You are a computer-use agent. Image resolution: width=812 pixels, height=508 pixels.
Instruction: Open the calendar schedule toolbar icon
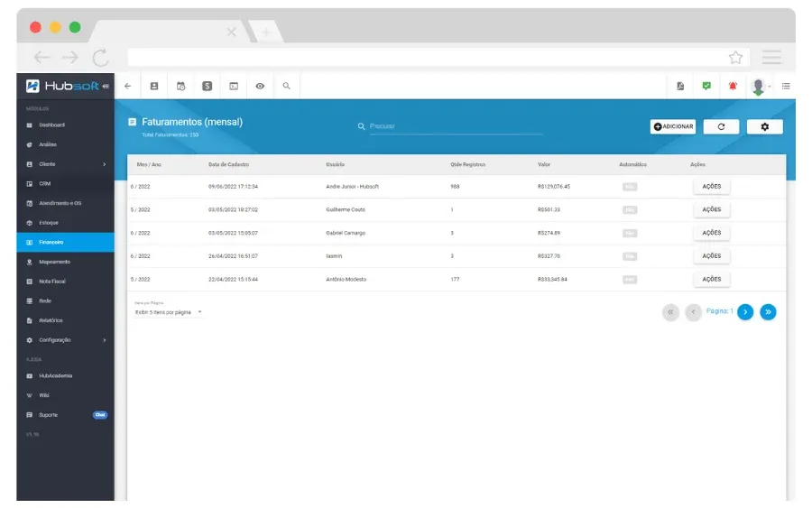pyautogui.click(x=180, y=86)
